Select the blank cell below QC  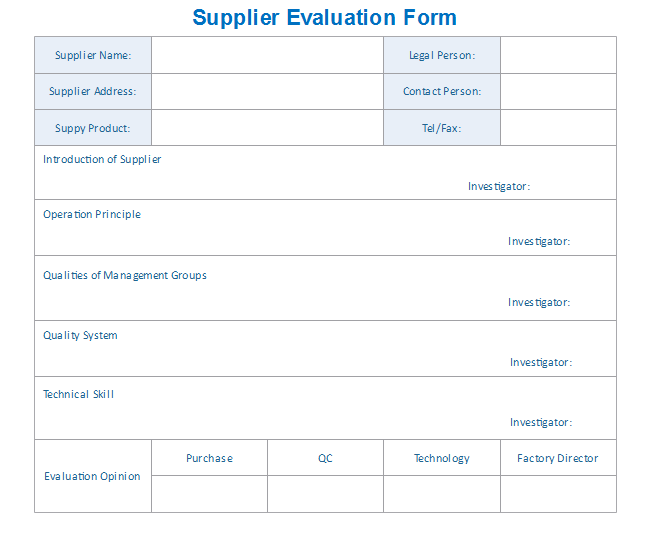coord(325,494)
